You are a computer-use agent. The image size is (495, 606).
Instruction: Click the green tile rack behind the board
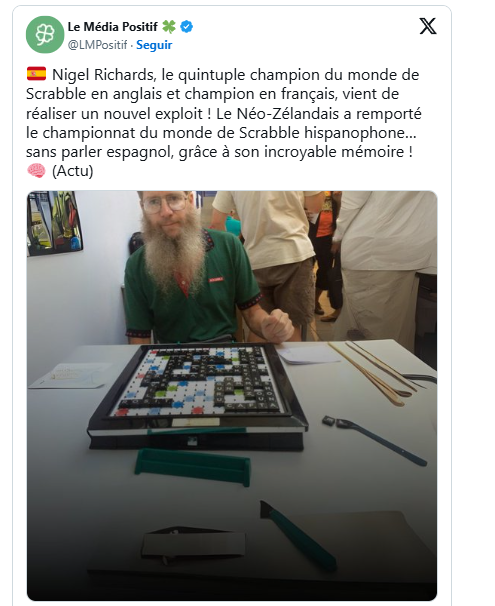click(x=193, y=466)
